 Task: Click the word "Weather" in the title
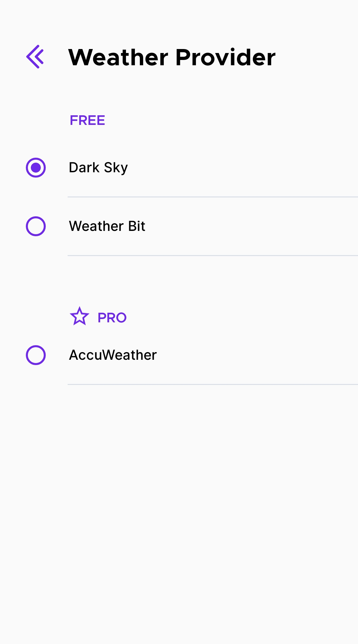click(x=118, y=57)
